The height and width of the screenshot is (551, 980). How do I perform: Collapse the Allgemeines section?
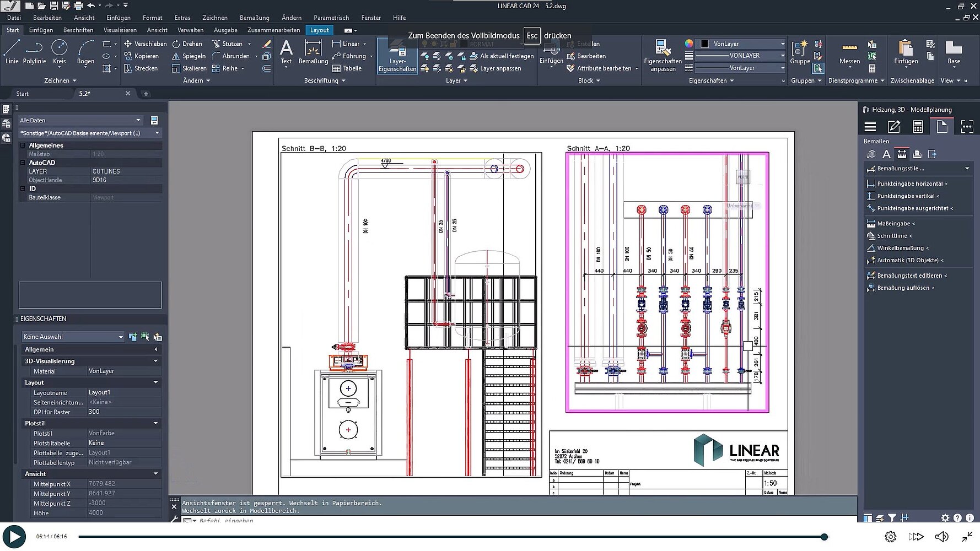[23, 145]
